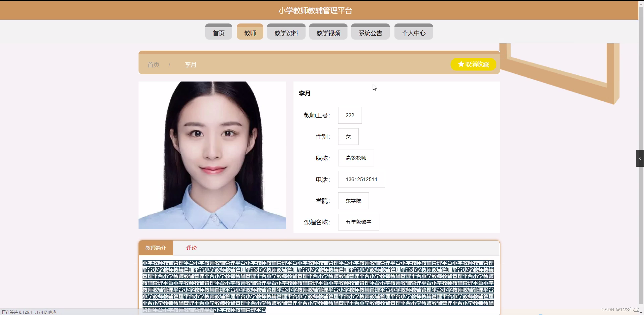The width and height of the screenshot is (644, 315).
Task: Open the 教学资料 menu item
Action: pos(286,32)
